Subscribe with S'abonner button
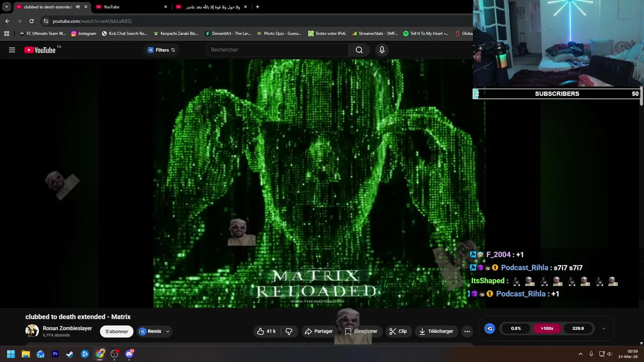The height and width of the screenshot is (362, 644). [x=117, y=331]
